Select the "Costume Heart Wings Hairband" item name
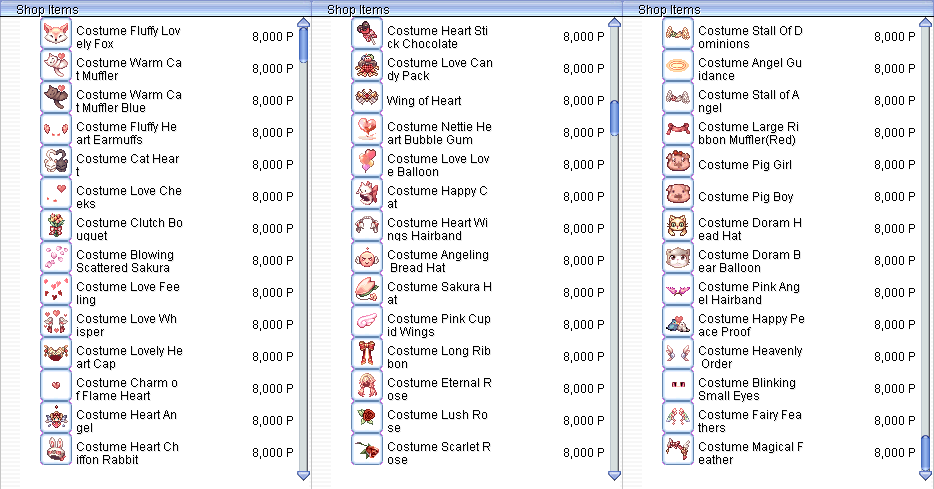 pos(437,229)
